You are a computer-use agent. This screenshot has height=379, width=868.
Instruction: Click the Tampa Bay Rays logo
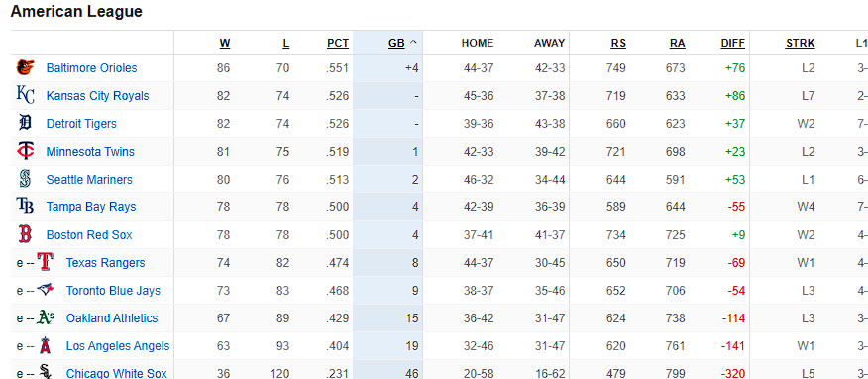tap(26, 206)
